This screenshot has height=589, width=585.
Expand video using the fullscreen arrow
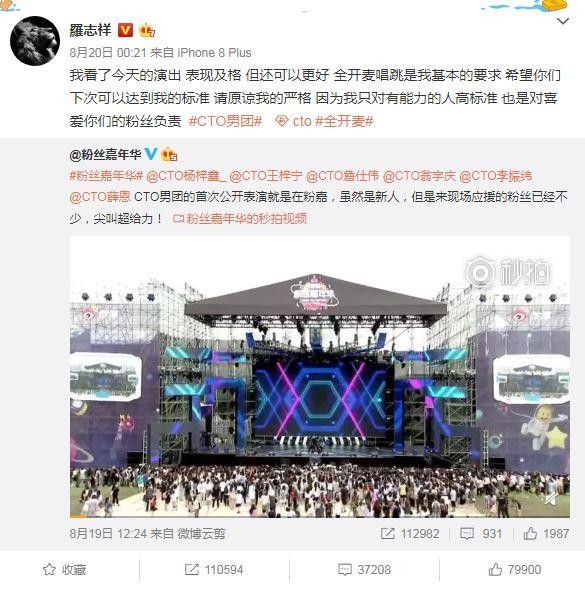pyautogui.click(x=552, y=499)
